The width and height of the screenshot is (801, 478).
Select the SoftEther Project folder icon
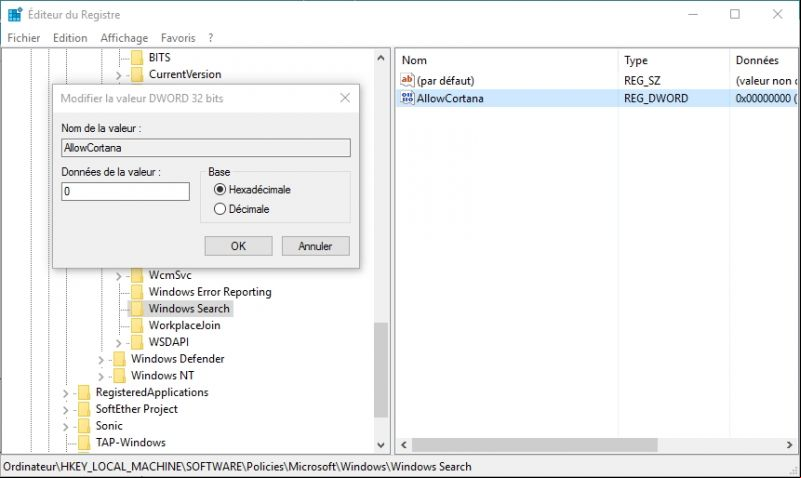[84, 410]
